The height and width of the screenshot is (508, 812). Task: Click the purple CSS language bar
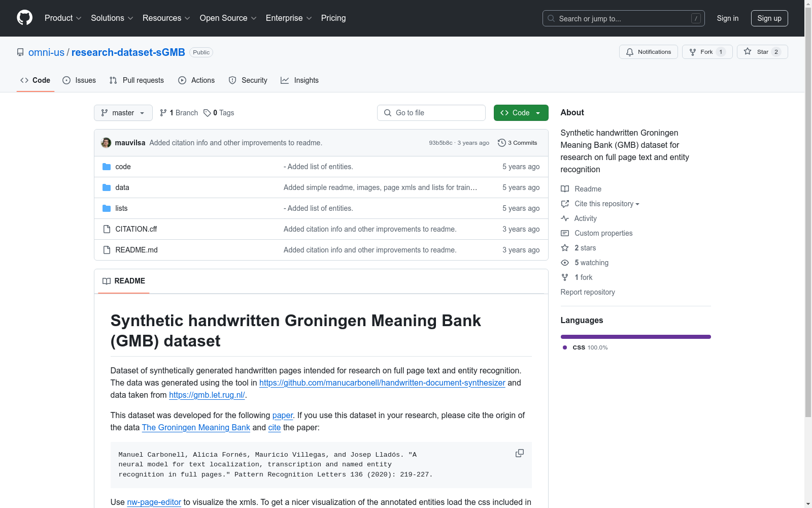point(636,337)
